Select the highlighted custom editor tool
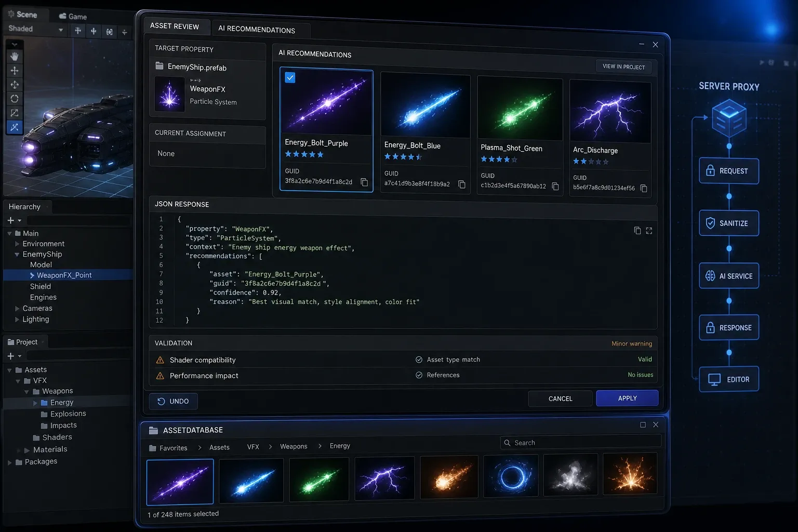 click(x=15, y=127)
